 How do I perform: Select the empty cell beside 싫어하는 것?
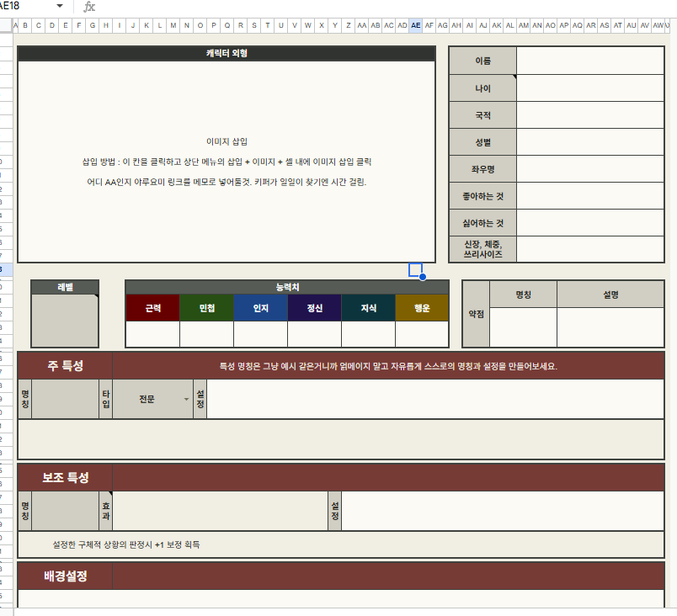click(589, 223)
